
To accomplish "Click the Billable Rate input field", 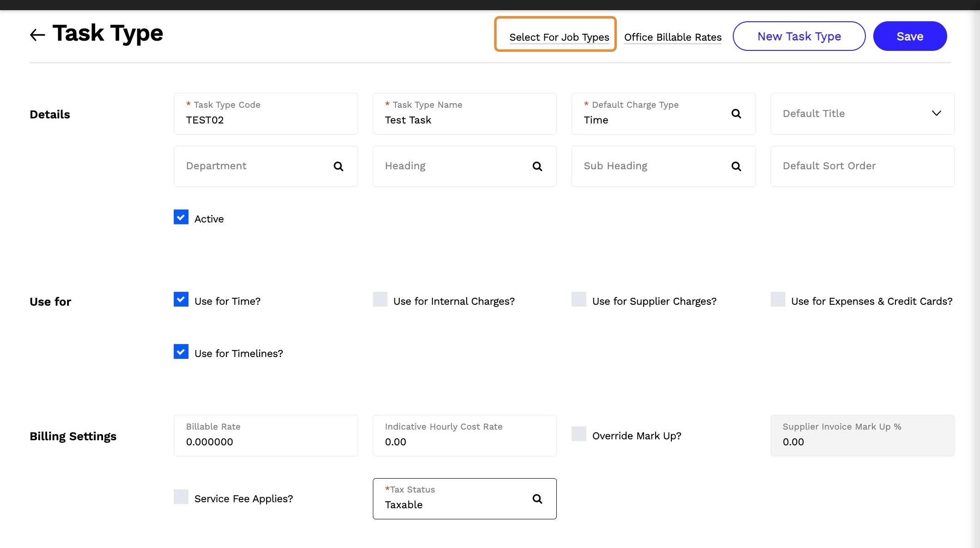I will (266, 442).
